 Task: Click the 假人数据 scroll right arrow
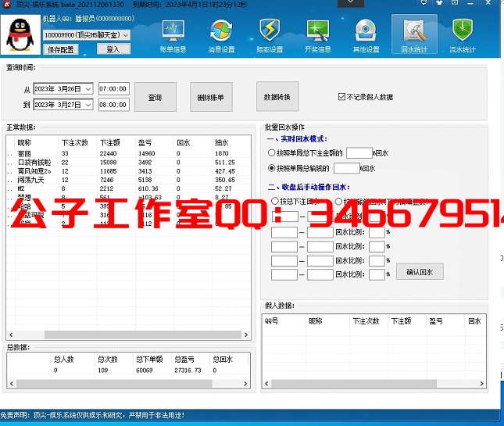point(481,384)
